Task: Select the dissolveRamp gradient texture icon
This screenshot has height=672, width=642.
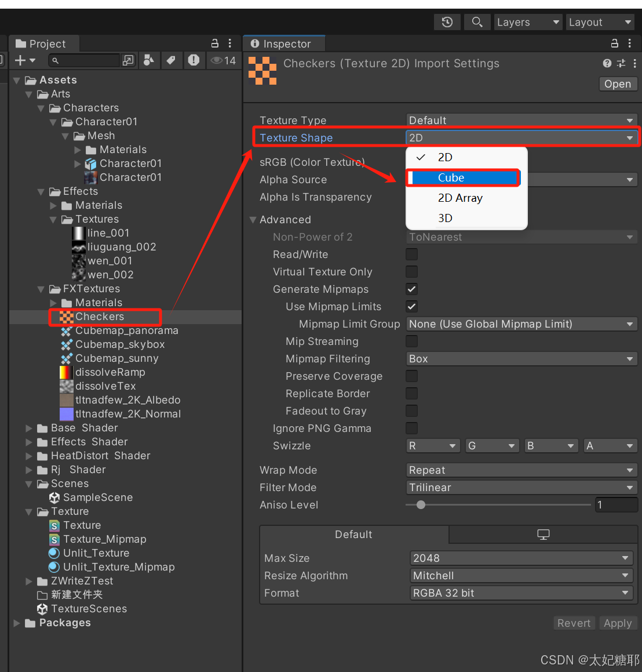Action: [67, 372]
